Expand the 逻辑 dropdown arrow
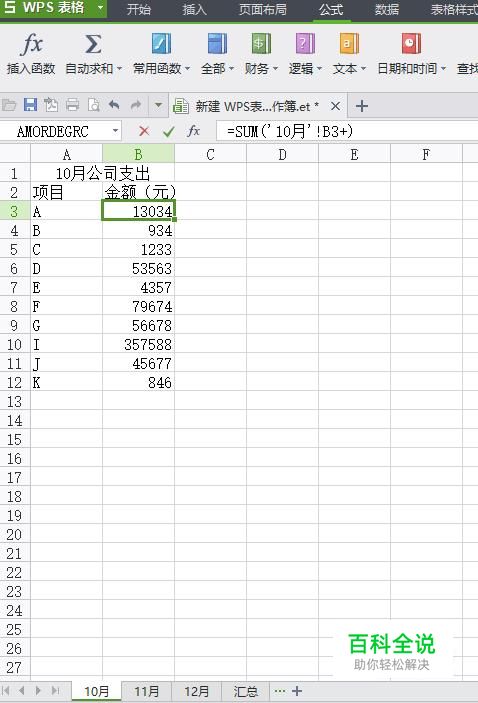 tap(319, 69)
